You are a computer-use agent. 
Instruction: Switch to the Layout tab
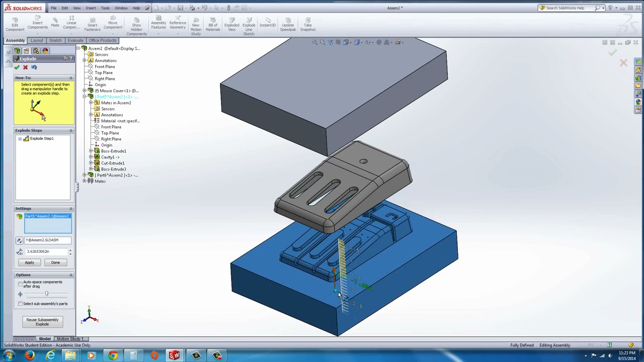(37, 41)
